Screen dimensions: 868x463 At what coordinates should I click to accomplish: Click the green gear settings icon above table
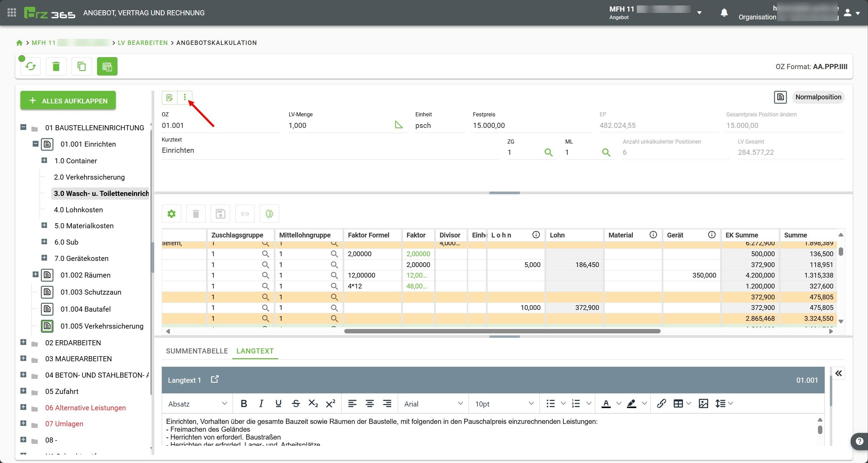point(172,214)
